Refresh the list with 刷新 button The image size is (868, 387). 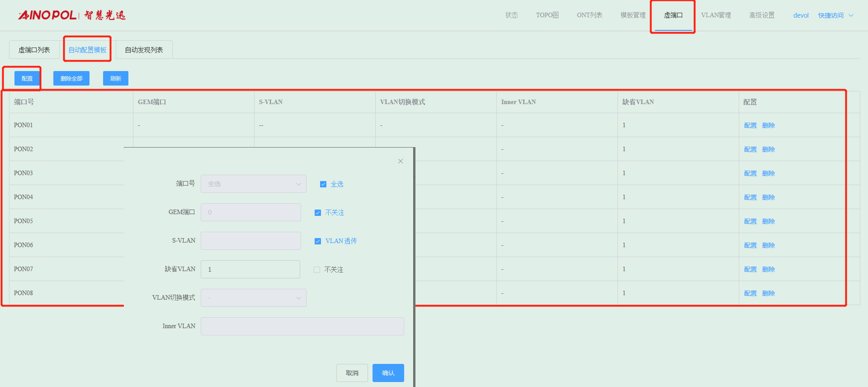116,78
